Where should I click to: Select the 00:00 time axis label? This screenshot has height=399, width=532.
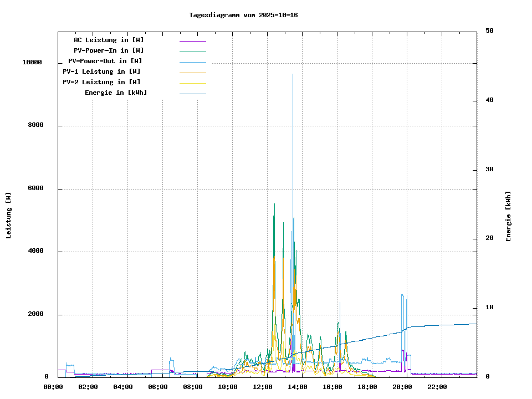(54, 387)
